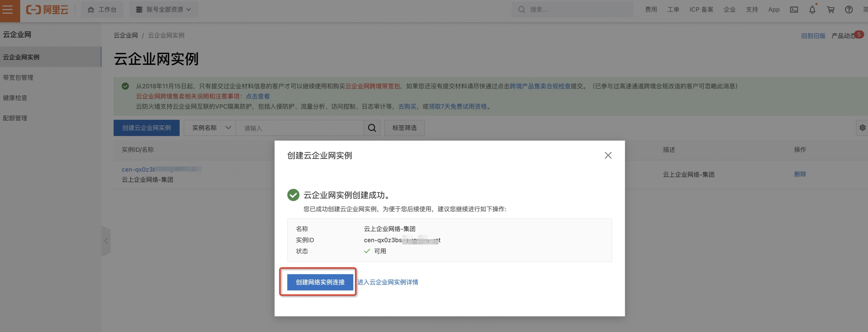
Task: Open table column settings gear
Action: 862,128
